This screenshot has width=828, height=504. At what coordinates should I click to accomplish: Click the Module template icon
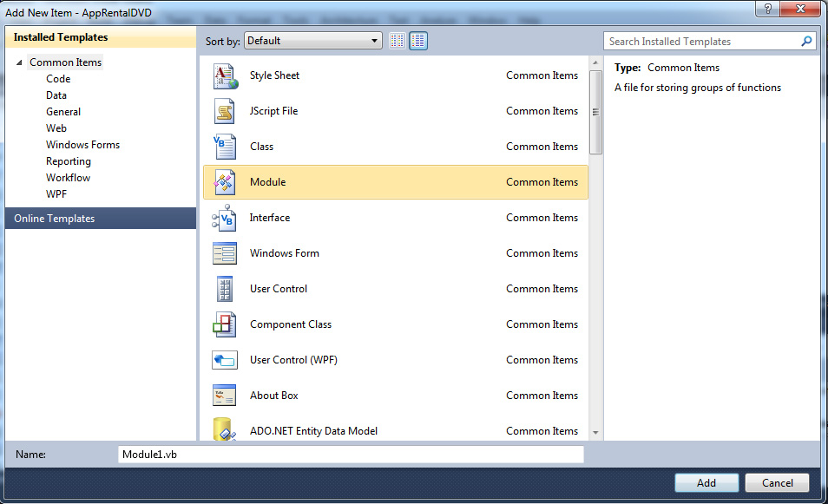(225, 182)
